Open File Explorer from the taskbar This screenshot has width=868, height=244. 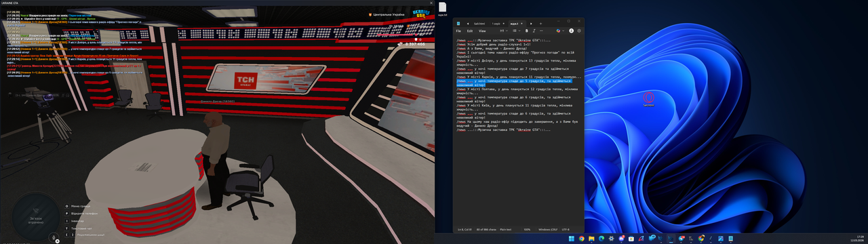tap(591, 239)
